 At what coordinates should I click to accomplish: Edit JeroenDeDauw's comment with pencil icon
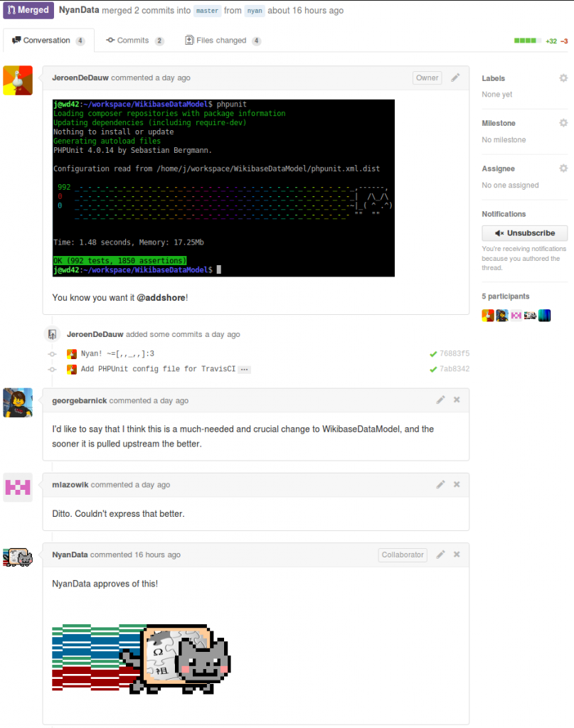(x=455, y=77)
